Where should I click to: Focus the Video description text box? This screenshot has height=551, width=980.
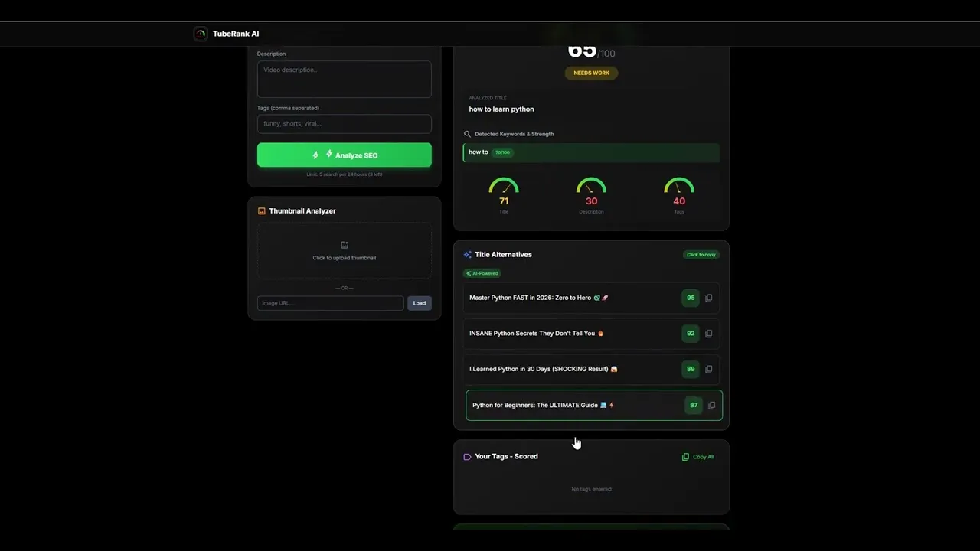point(345,79)
